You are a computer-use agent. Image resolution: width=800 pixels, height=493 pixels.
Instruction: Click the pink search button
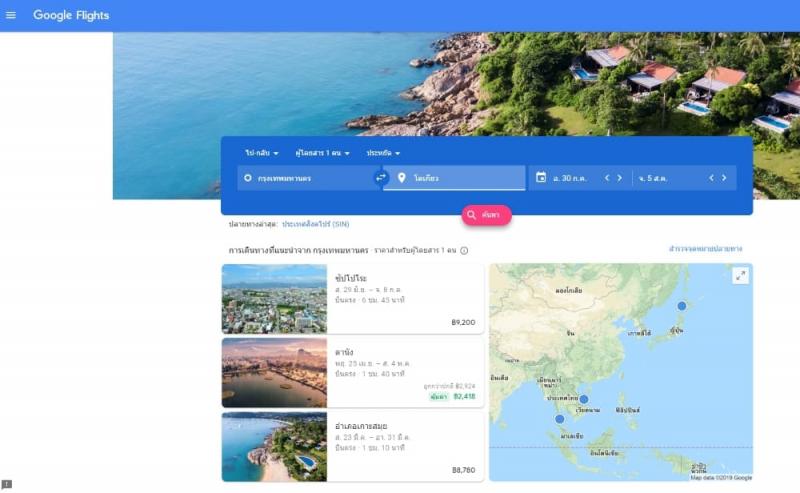pyautogui.click(x=486, y=215)
